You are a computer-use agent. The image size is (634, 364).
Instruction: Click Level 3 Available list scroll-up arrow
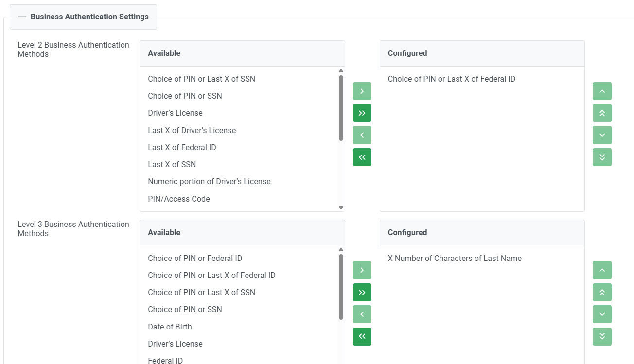pyautogui.click(x=341, y=250)
